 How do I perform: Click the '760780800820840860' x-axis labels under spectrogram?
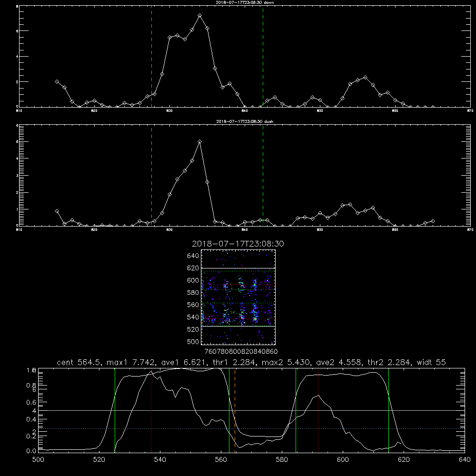pos(241,352)
